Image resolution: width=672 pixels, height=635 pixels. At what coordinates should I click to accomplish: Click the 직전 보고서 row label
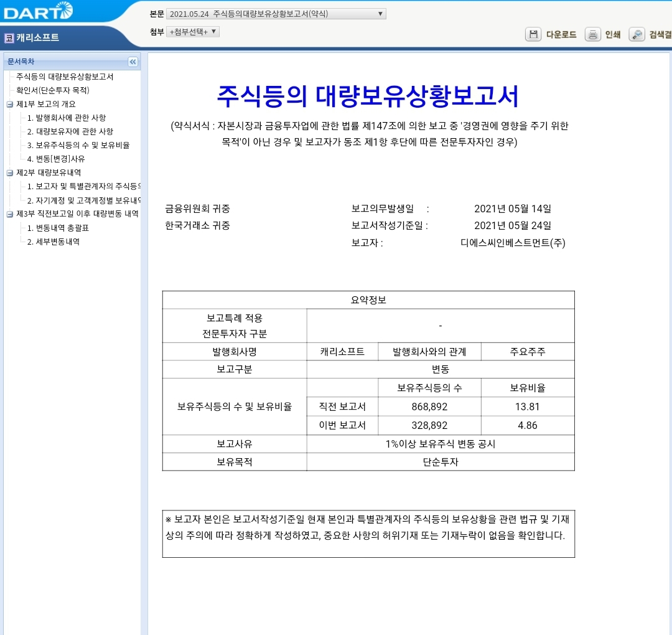point(342,407)
